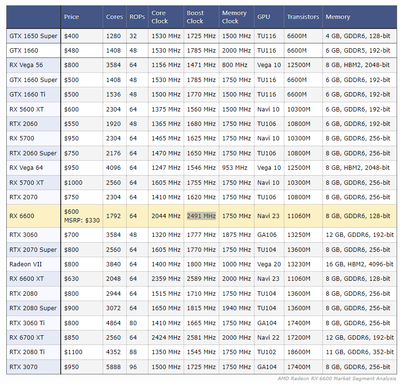Select the "RTX 3060 Ti" row name
The image size is (400, 385).
(27, 323)
